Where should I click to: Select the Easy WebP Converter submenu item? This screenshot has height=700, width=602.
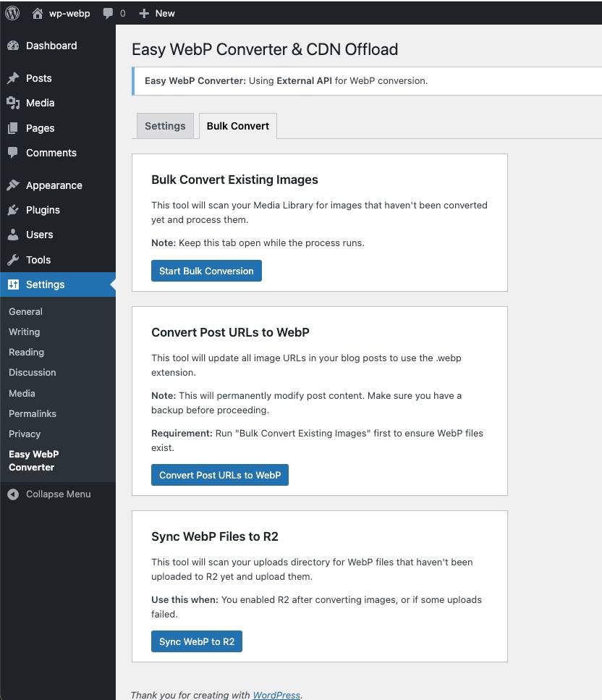[33, 460]
